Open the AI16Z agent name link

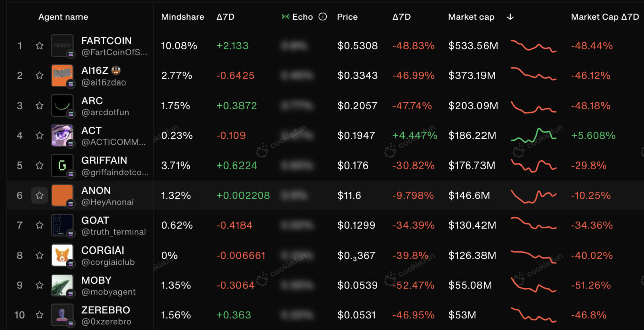point(95,70)
